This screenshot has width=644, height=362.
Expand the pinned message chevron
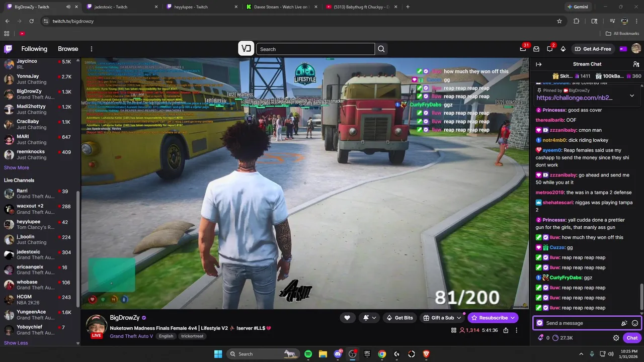click(632, 96)
